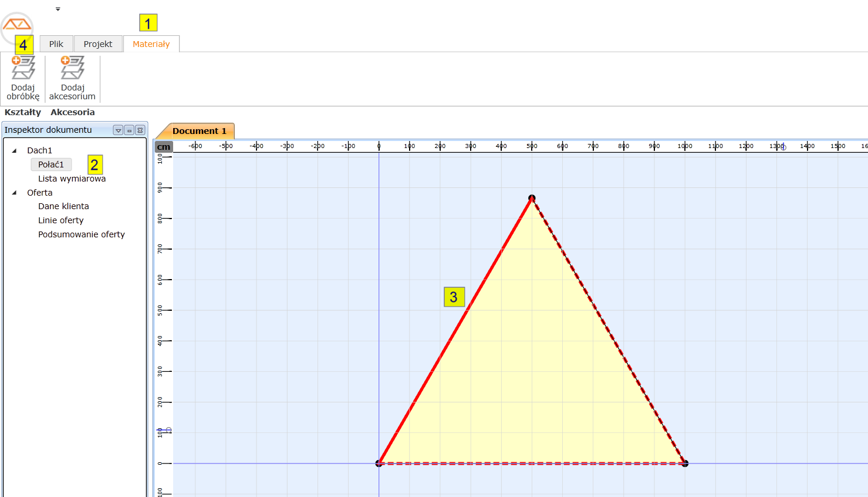Minimize the Inspektor dokumentu panel

(x=129, y=130)
